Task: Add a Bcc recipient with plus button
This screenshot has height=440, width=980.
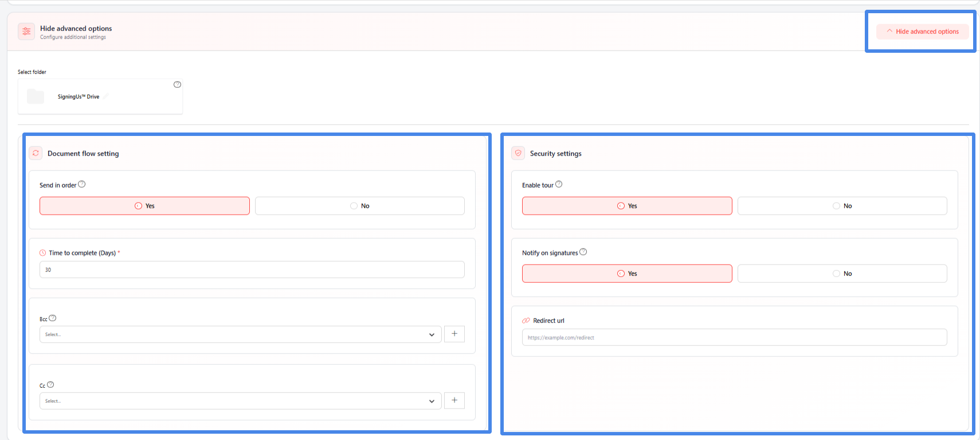Action: [454, 334]
